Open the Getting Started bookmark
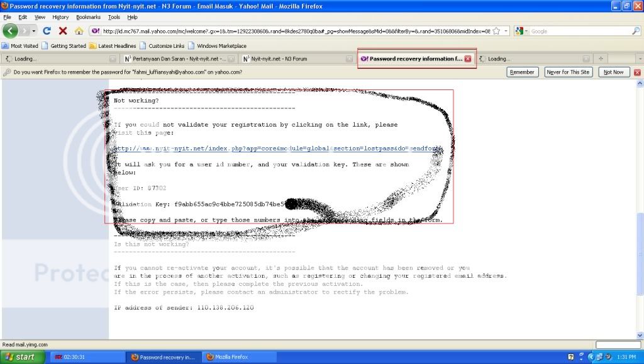The image size is (644, 364). coord(64,45)
